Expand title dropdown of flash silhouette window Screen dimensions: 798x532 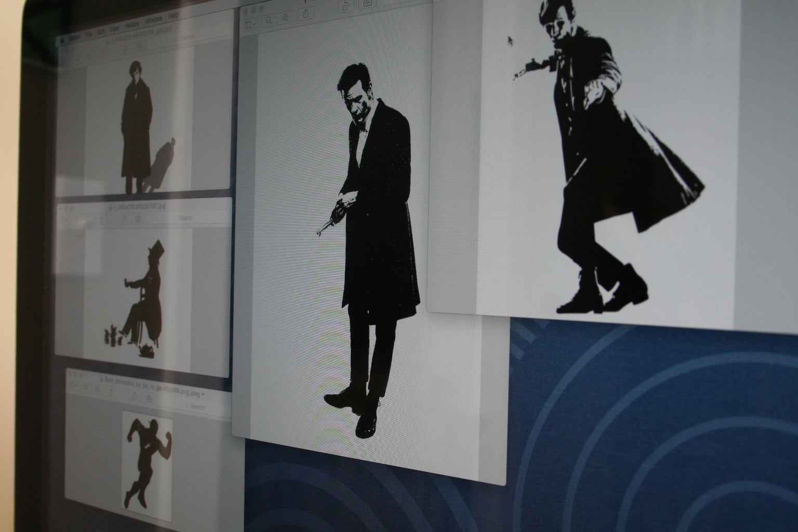(203, 394)
